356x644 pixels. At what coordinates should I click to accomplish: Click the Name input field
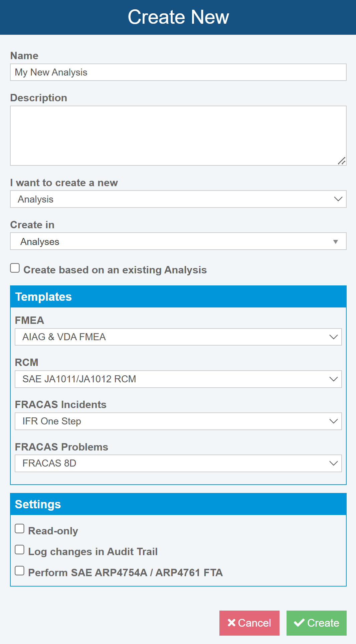pyautogui.click(x=178, y=72)
